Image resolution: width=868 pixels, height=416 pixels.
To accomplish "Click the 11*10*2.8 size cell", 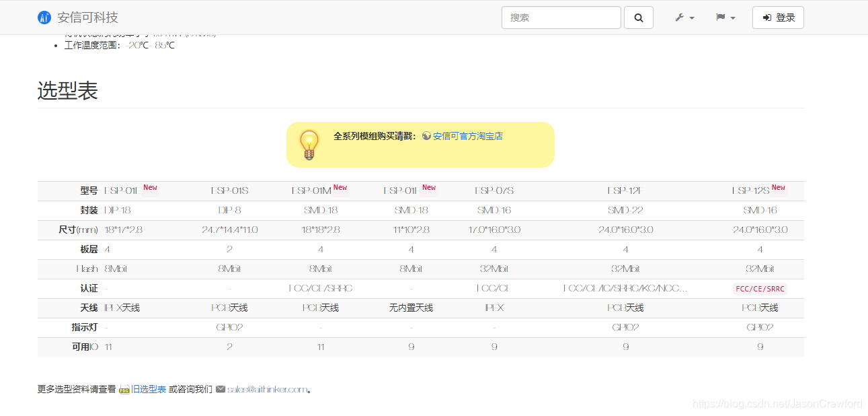I will tap(411, 230).
